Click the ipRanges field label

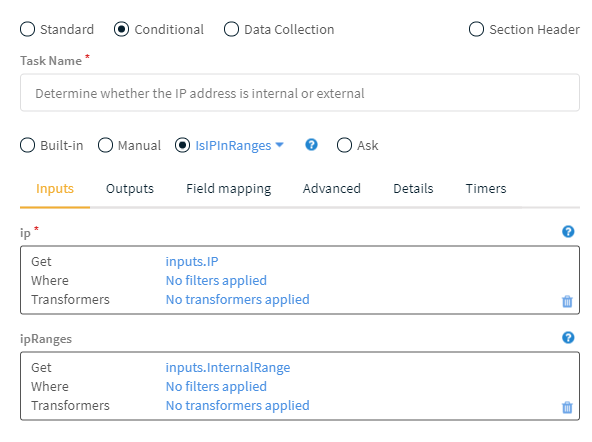coord(46,339)
